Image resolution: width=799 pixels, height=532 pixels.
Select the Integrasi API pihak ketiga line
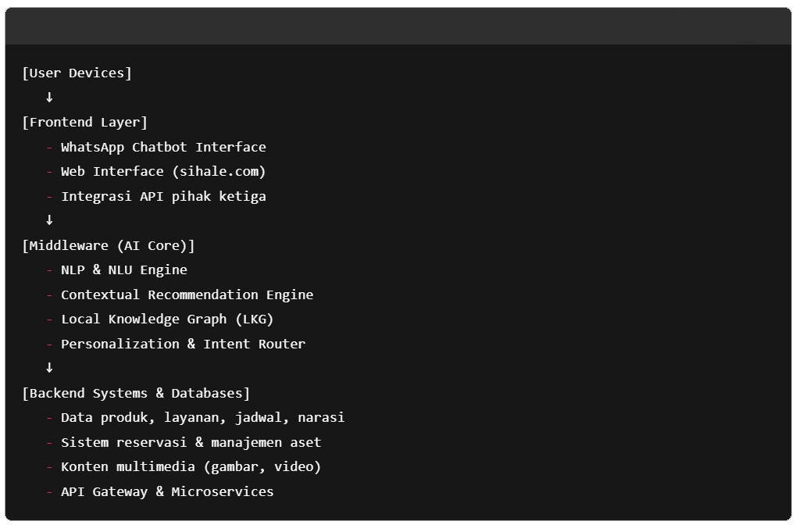[163, 196]
